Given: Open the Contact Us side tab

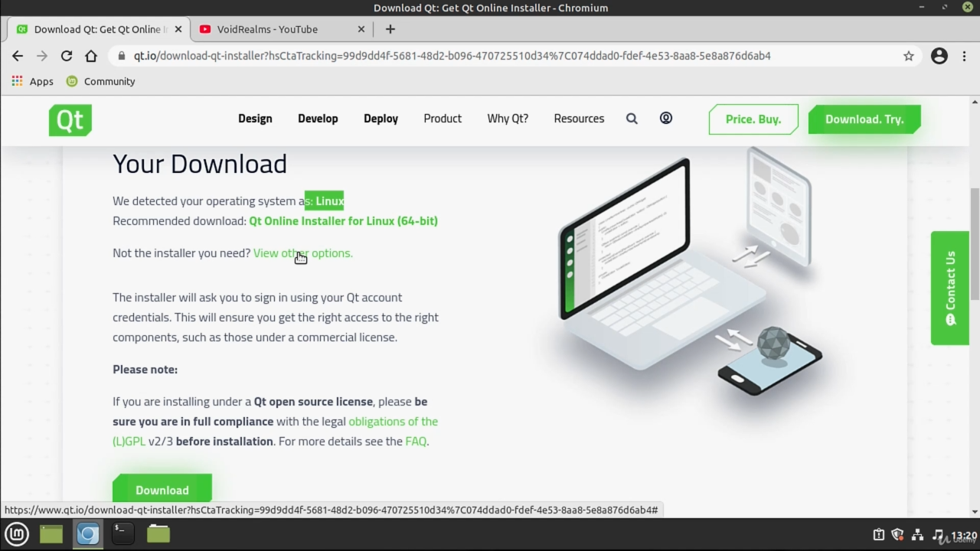Looking at the screenshot, I should [x=950, y=288].
